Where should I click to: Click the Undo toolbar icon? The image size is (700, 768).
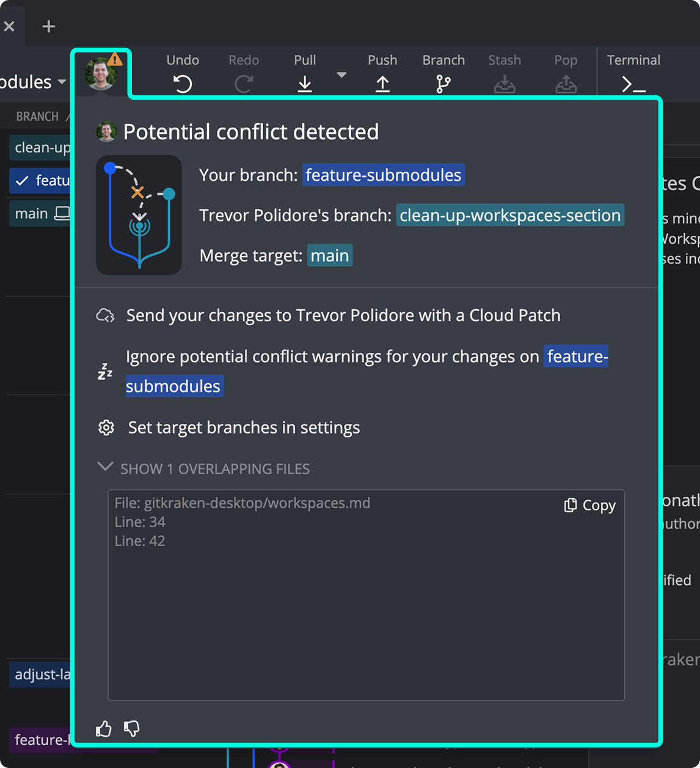[183, 84]
